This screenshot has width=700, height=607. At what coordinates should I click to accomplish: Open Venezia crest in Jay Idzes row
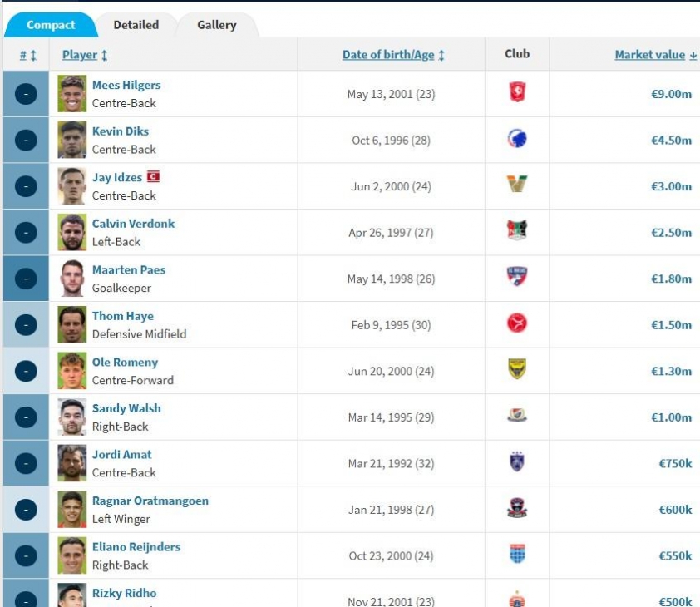tap(517, 184)
